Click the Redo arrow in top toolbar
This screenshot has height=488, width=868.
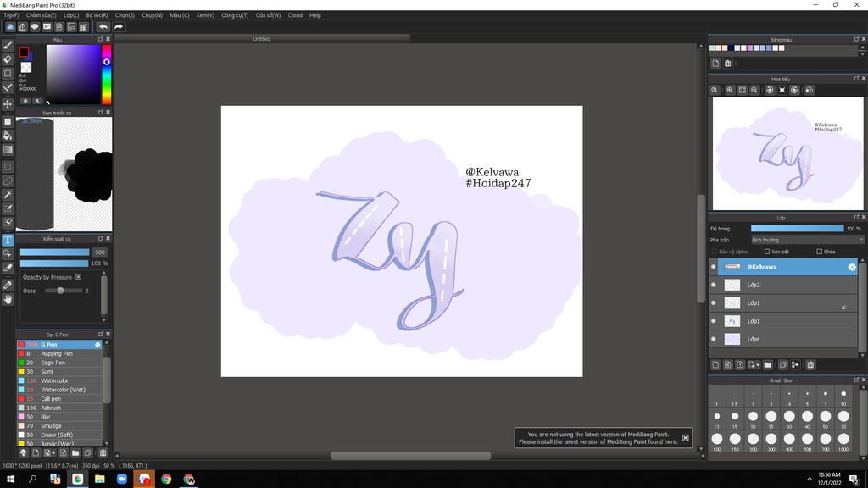point(119,26)
